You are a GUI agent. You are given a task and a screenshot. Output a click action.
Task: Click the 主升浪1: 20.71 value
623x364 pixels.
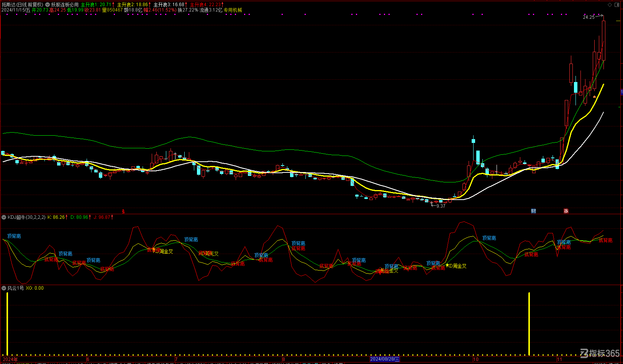point(96,5)
